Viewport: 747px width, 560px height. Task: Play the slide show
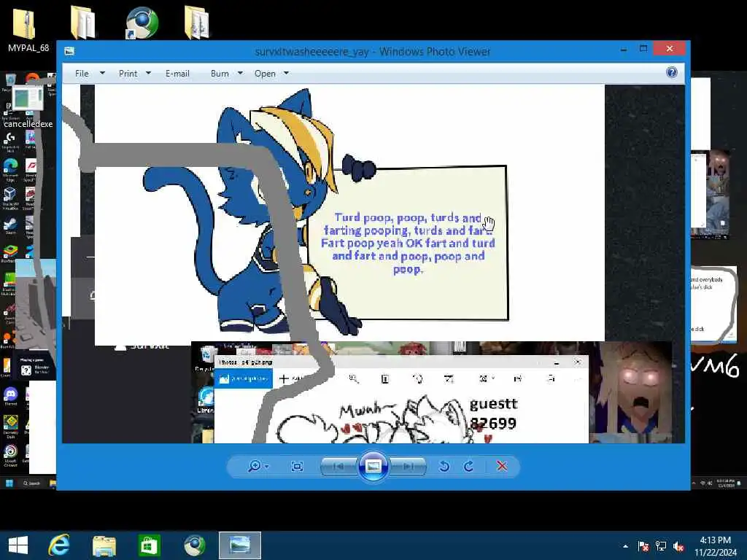point(373,466)
